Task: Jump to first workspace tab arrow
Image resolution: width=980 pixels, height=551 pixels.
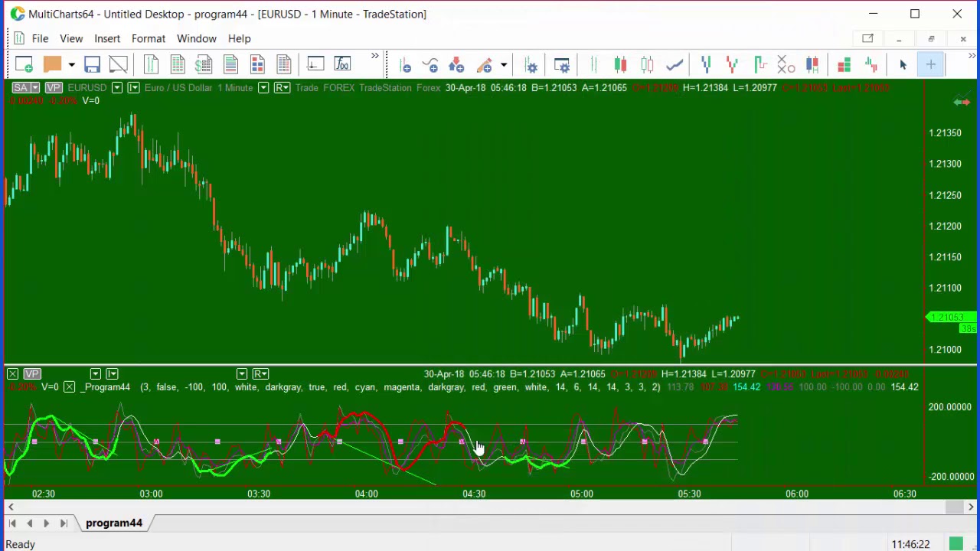Action: (12, 523)
